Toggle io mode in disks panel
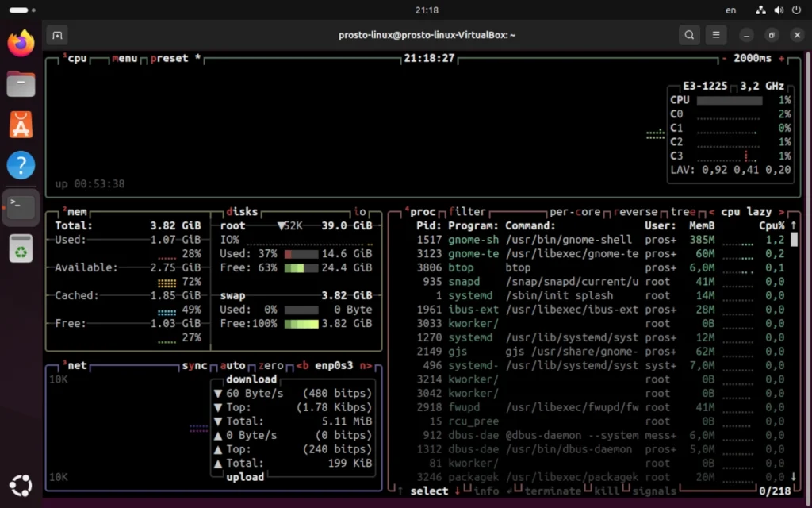The width and height of the screenshot is (812, 508). click(x=359, y=211)
